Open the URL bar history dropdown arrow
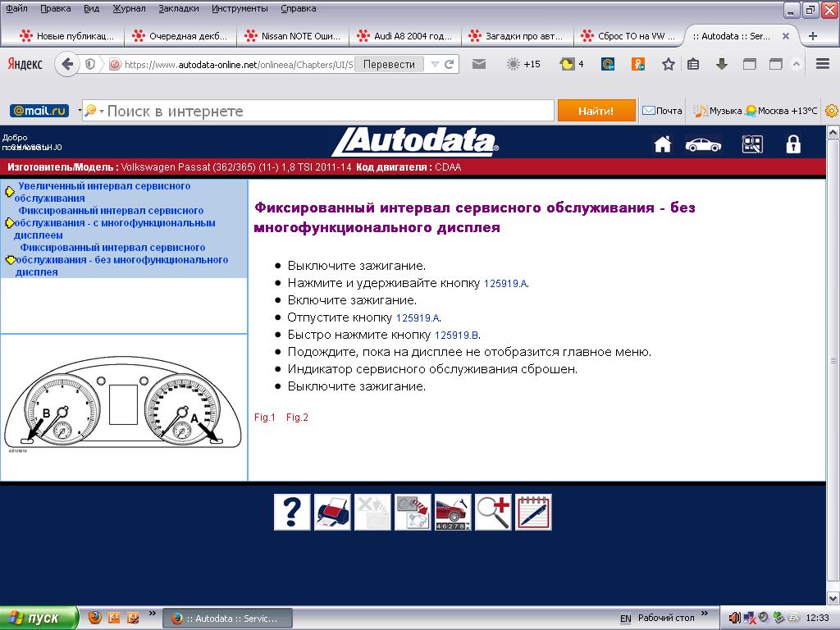The width and height of the screenshot is (840, 630). [435, 64]
